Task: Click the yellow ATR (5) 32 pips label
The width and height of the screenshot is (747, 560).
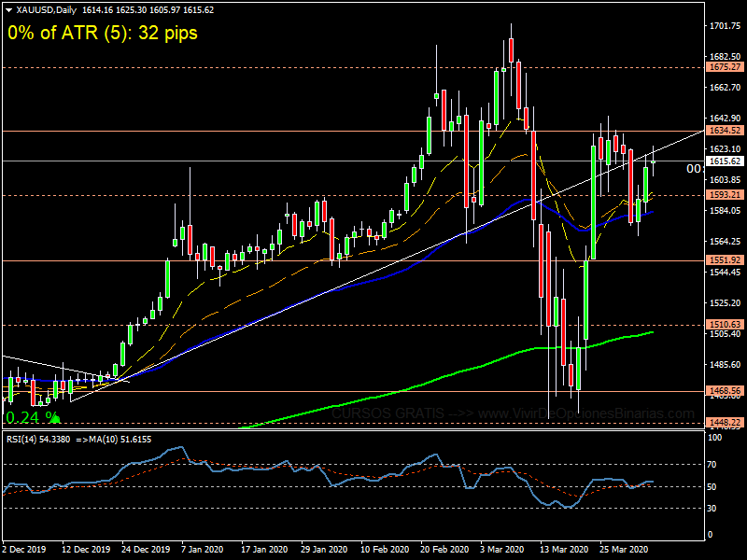Action: coord(103,33)
